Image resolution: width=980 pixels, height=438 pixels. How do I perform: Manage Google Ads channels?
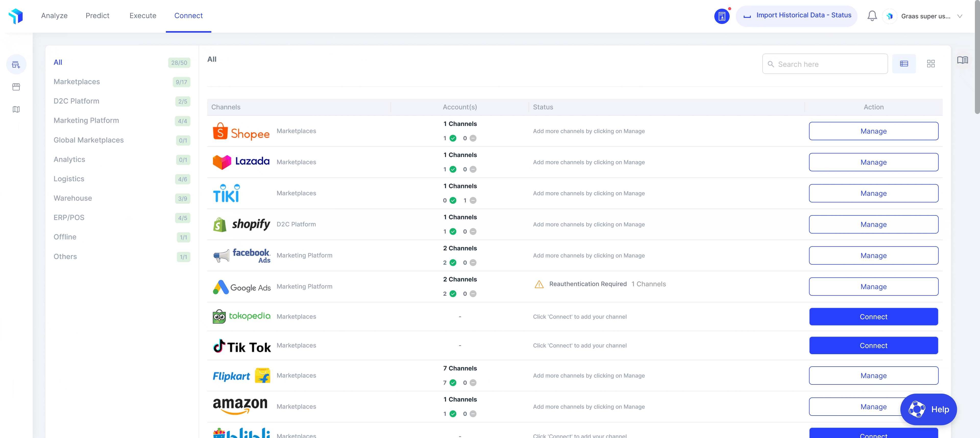click(x=874, y=287)
